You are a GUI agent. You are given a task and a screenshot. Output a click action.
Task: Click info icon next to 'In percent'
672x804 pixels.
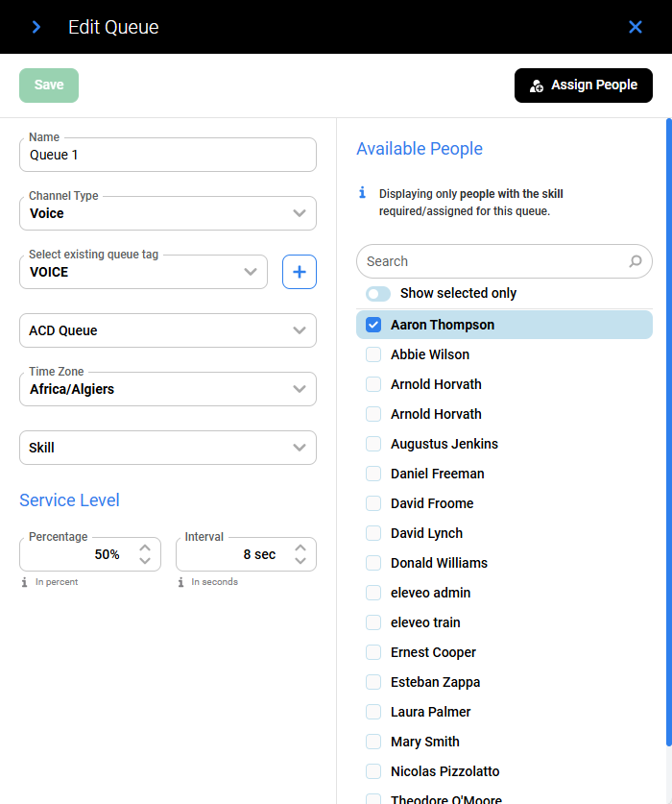pos(25,582)
